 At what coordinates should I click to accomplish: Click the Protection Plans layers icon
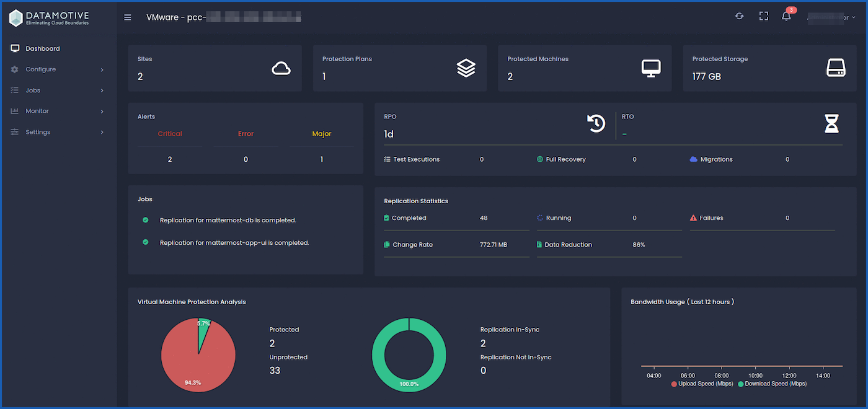point(466,68)
